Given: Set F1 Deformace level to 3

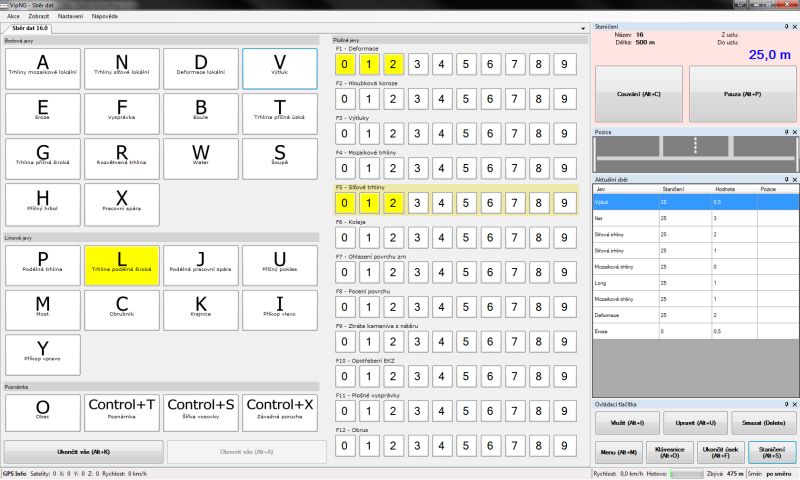Looking at the screenshot, I should point(418,65).
